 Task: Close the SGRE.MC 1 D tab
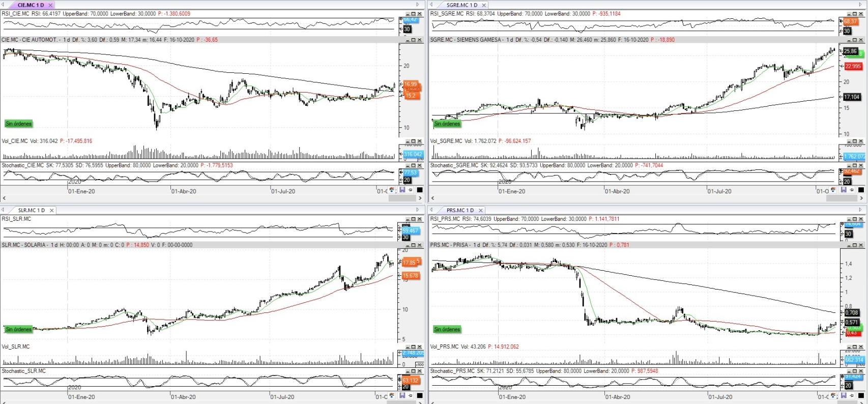pos(484,5)
